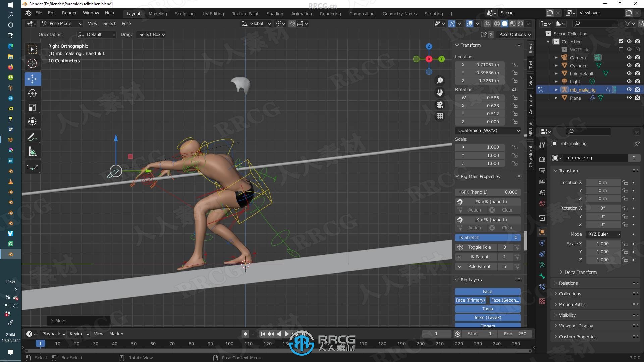Viewport: 644px width, 362px height.
Task: Click the End frame 250 field
Action: (x=515, y=334)
